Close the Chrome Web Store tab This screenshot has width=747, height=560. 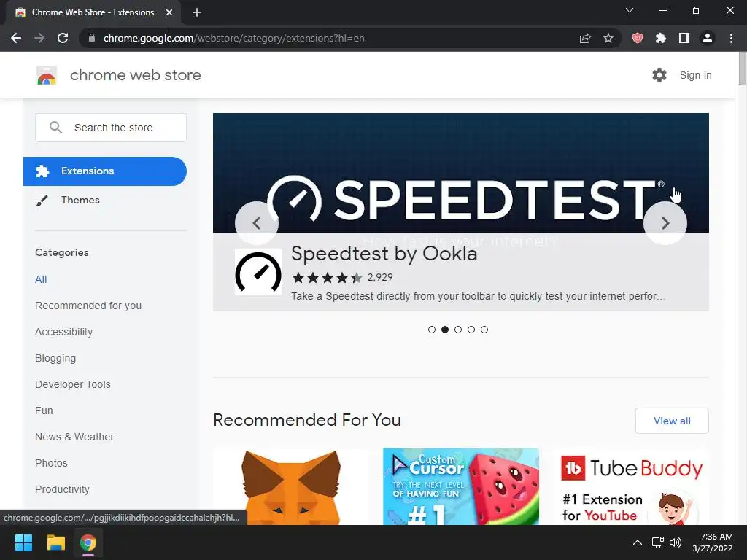click(x=169, y=12)
